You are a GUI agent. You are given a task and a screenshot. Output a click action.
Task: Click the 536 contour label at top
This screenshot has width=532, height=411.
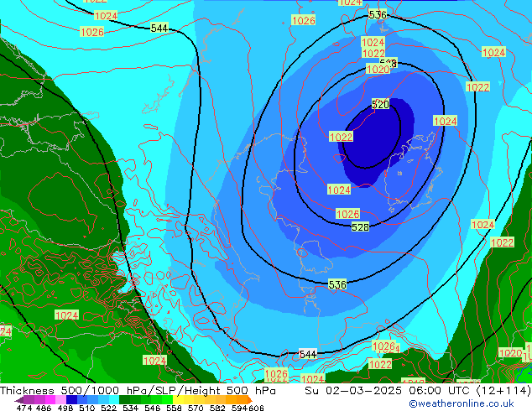coord(378,15)
